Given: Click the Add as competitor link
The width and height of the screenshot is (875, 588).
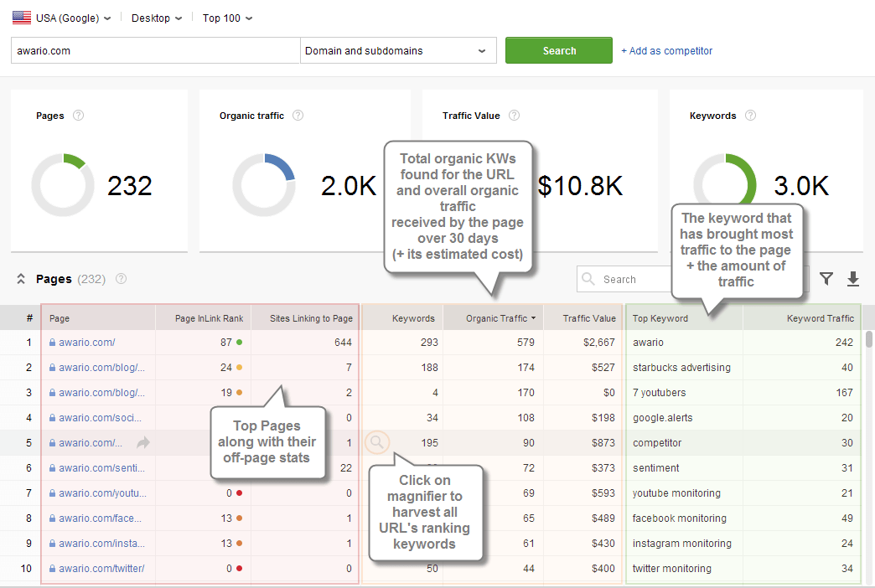Looking at the screenshot, I should click(666, 51).
